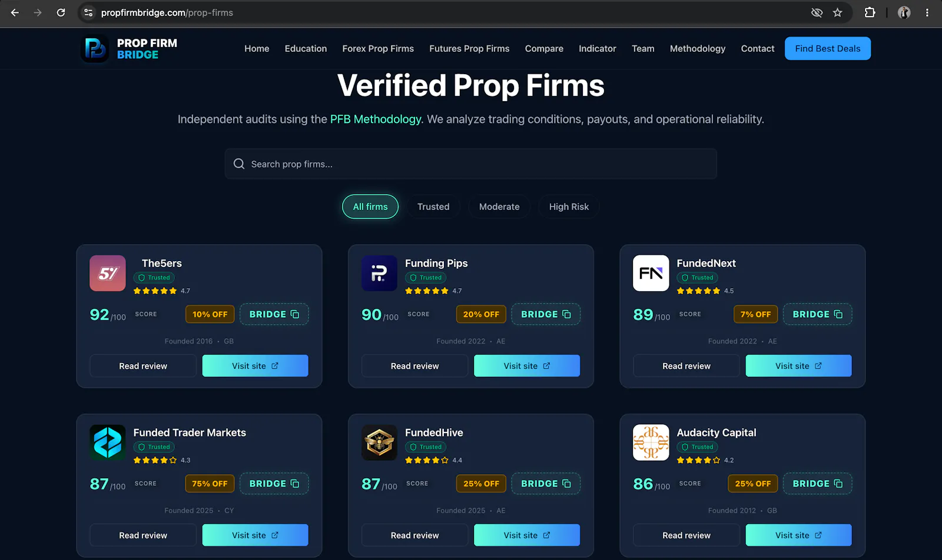Click the search magnifier icon
Image resolution: width=942 pixels, height=560 pixels.
pos(239,164)
